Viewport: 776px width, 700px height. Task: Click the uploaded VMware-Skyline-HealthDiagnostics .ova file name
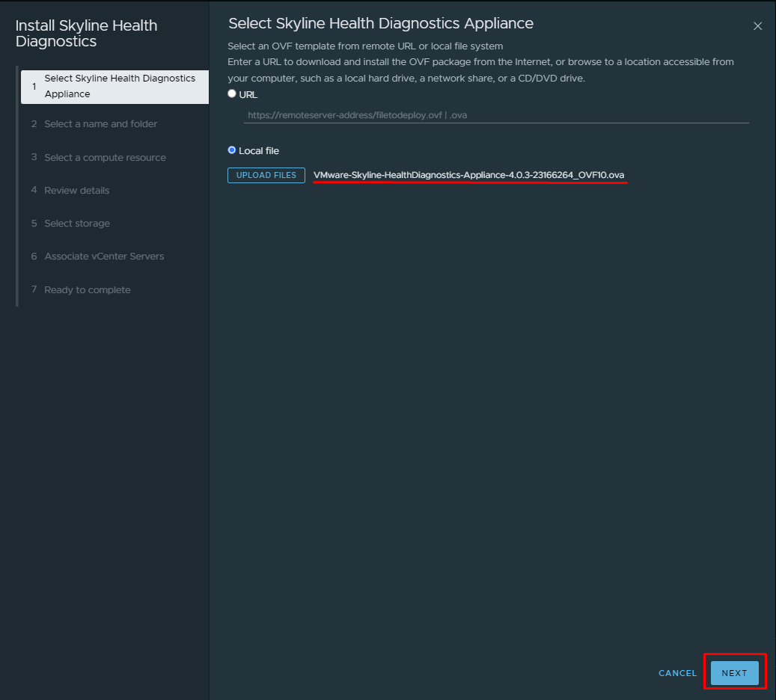point(468,175)
